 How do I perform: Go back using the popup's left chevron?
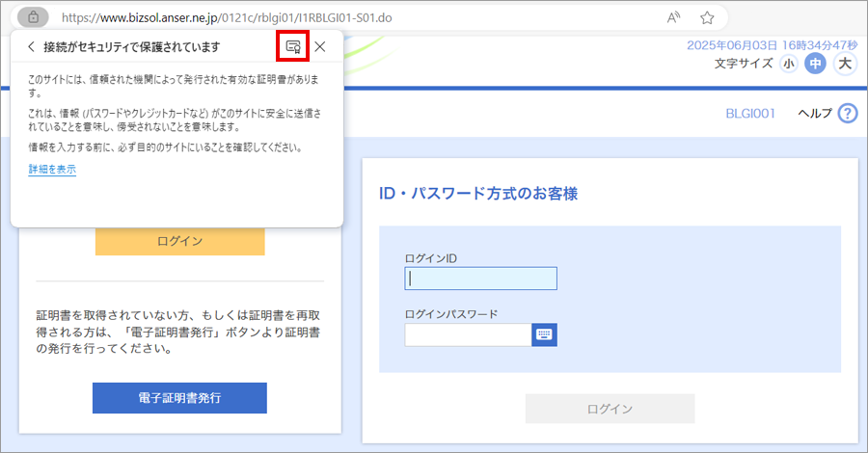click(31, 46)
